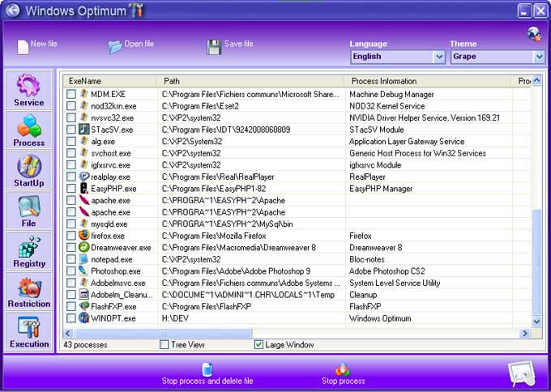Open the Registry section in the sidebar
This screenshot has height=392, width=551.
[29, 251]
